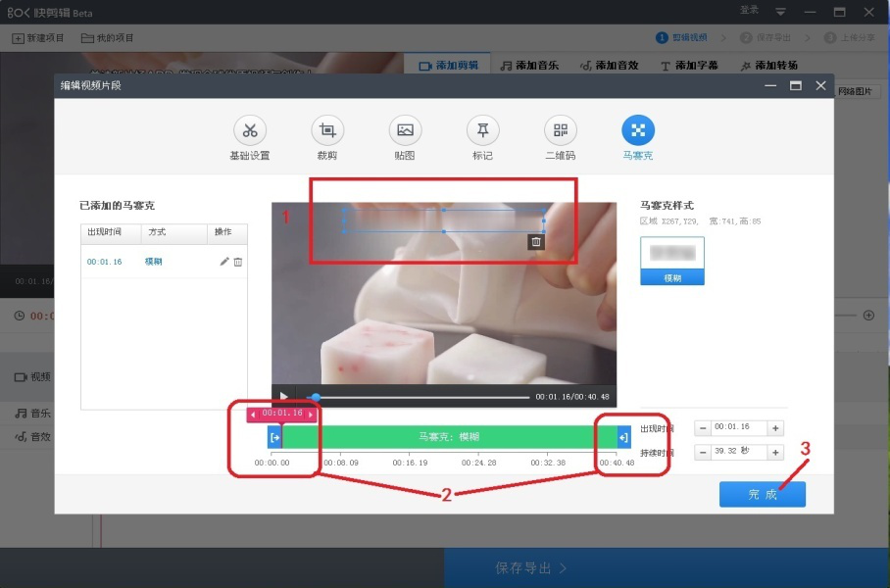Switch to 添加音乐 tab
Screen dimensions: 890x588
pos(529,66)
